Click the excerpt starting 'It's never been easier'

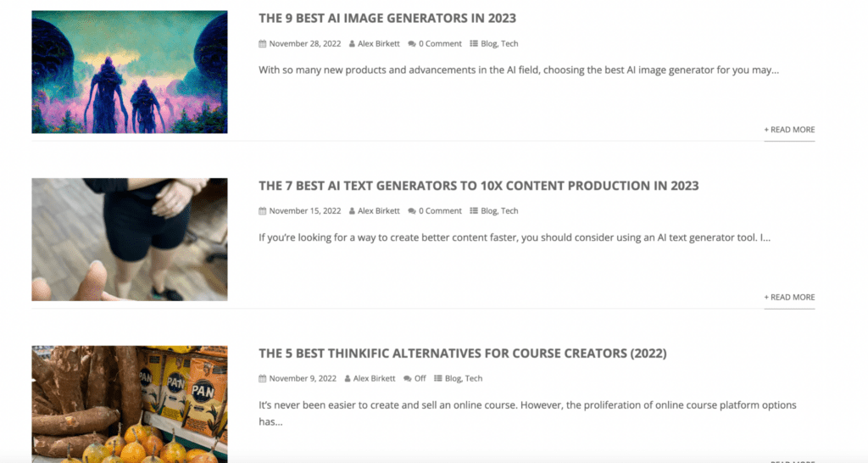coord(527,413)
